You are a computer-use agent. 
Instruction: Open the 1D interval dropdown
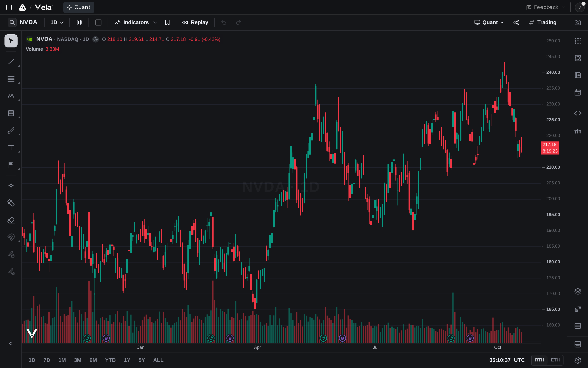coord(57,22)
